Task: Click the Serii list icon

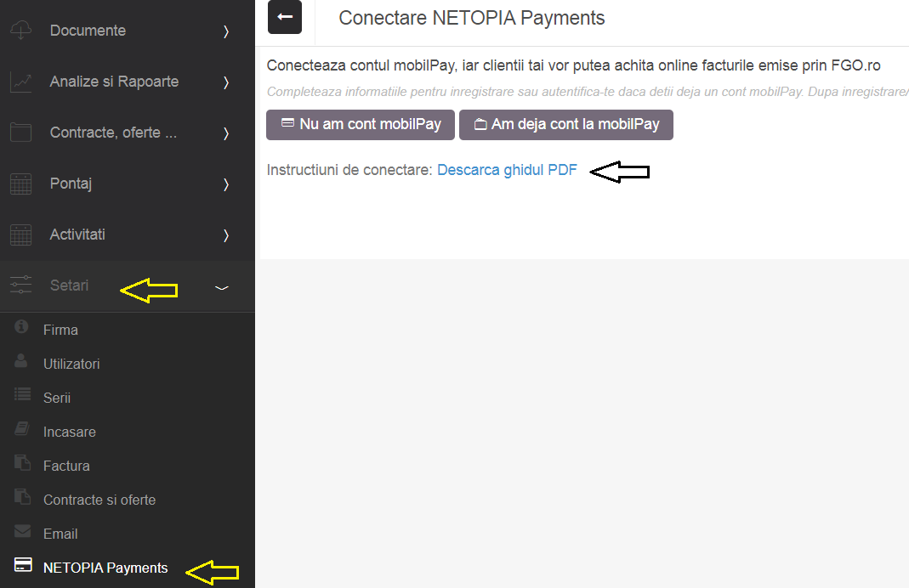Action: 23,394
